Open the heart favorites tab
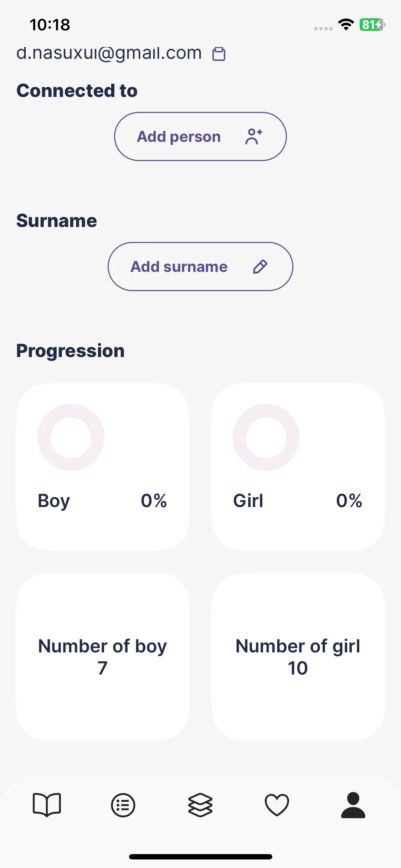Screen dimensions: 401x868 [x=277, y=805]
